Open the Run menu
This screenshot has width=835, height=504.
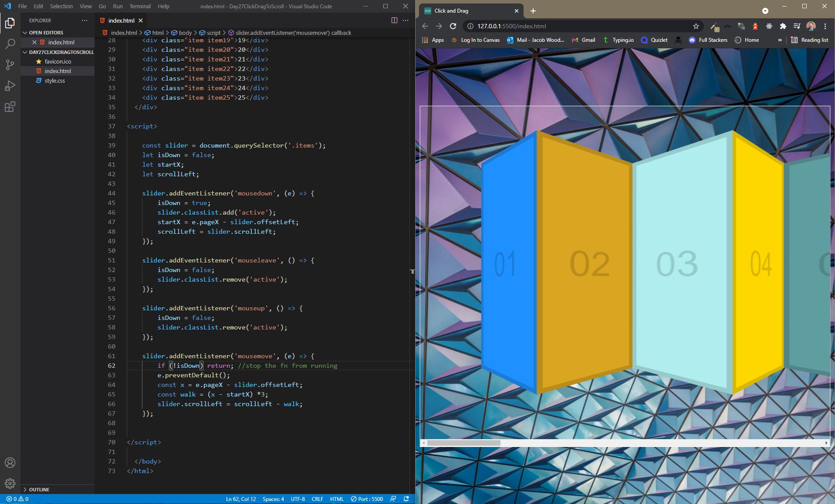[x=118, y=6]
